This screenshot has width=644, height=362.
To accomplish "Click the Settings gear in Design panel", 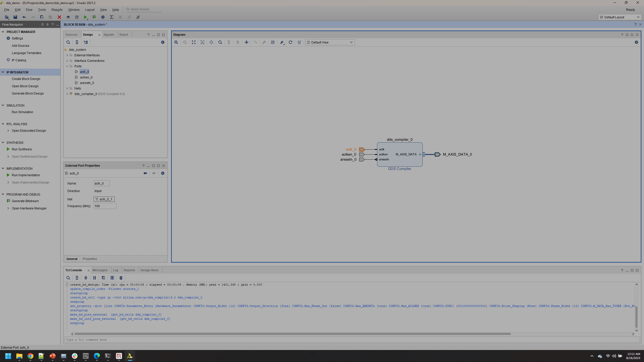I will tap(163, 42).
